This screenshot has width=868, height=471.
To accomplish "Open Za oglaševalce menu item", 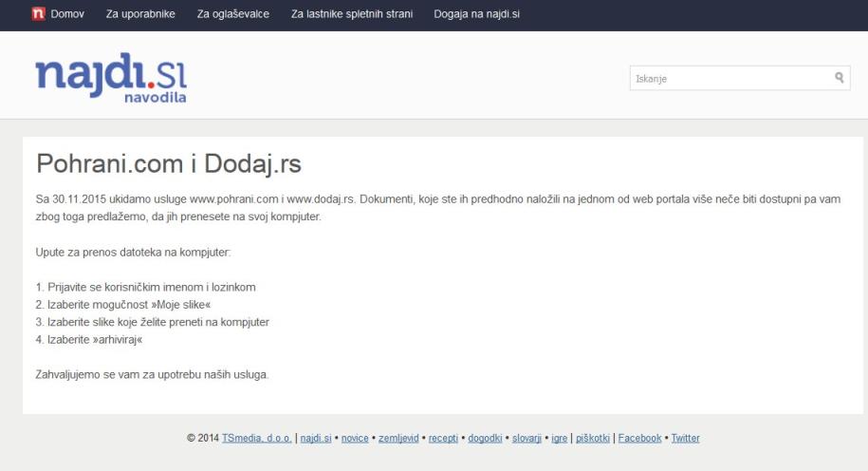I will click(x=233, y=14).
